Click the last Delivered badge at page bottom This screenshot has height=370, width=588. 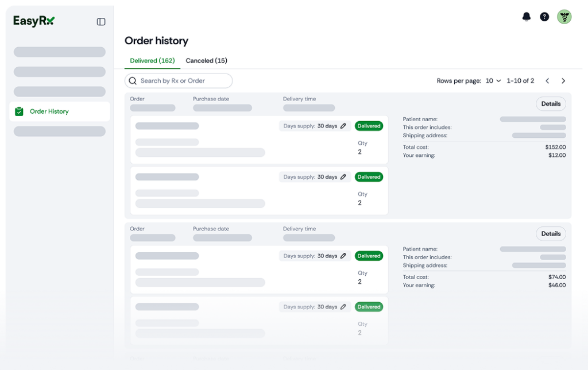tap(369, 307)
